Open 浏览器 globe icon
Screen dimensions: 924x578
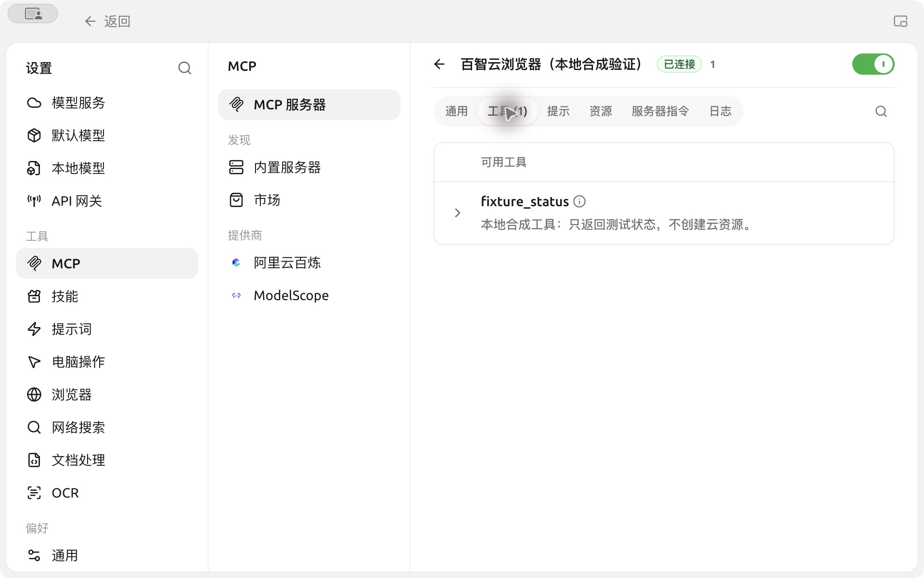pos(34,394)
